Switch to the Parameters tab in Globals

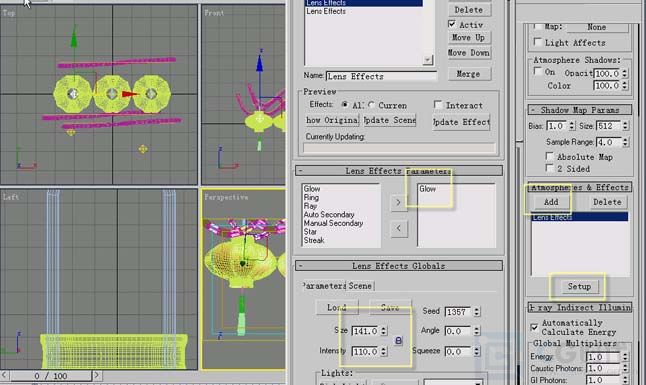324,286
